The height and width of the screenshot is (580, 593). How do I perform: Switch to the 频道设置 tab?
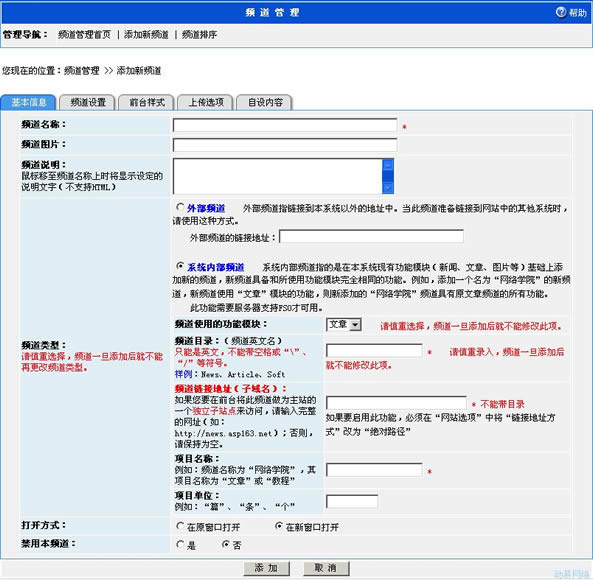88,102
